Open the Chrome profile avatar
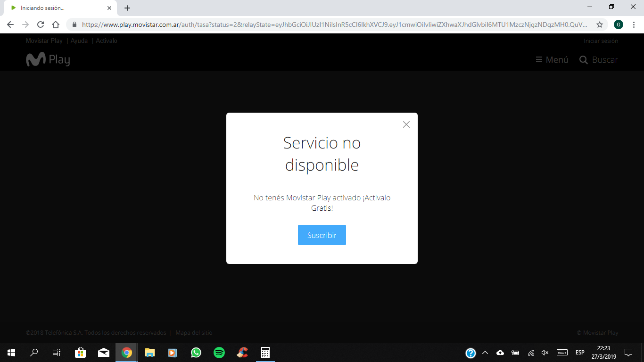The width and height of the screenshot is (644, 362). pyautogui.click(x=619, y=25)
